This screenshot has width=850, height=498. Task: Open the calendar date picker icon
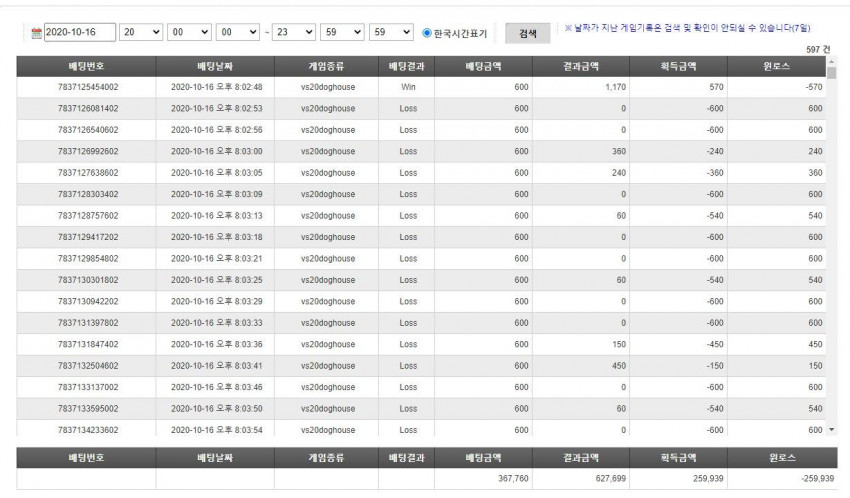(36, 33)
